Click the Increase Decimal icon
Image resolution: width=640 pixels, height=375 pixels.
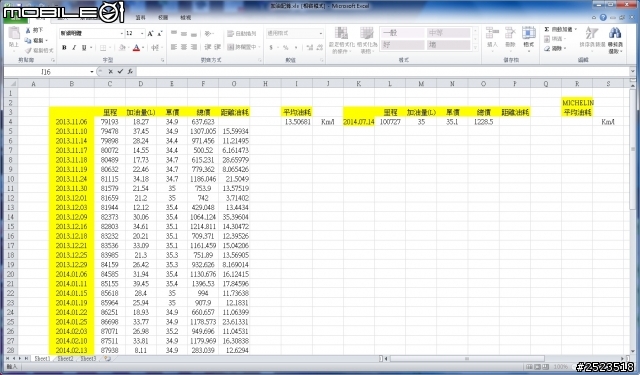(x=309, y=48)
